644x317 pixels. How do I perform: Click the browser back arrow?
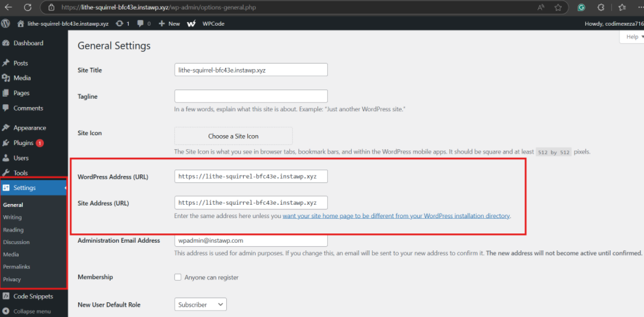click(8, 8)
